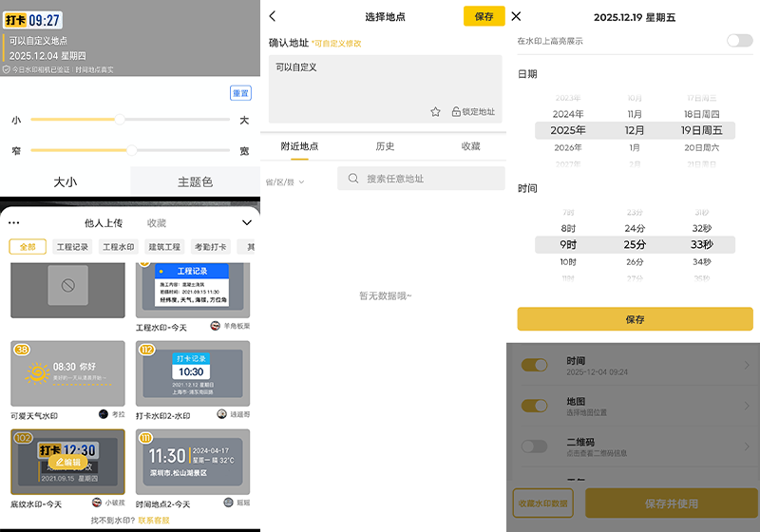Click the 收藏水印数据 button

pos(542,503)
